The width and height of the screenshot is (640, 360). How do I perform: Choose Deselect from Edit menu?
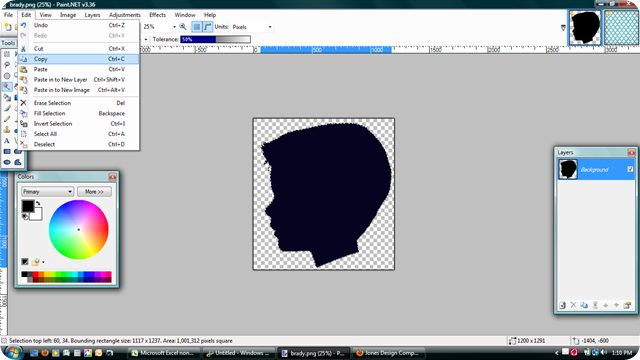[79, 144]
